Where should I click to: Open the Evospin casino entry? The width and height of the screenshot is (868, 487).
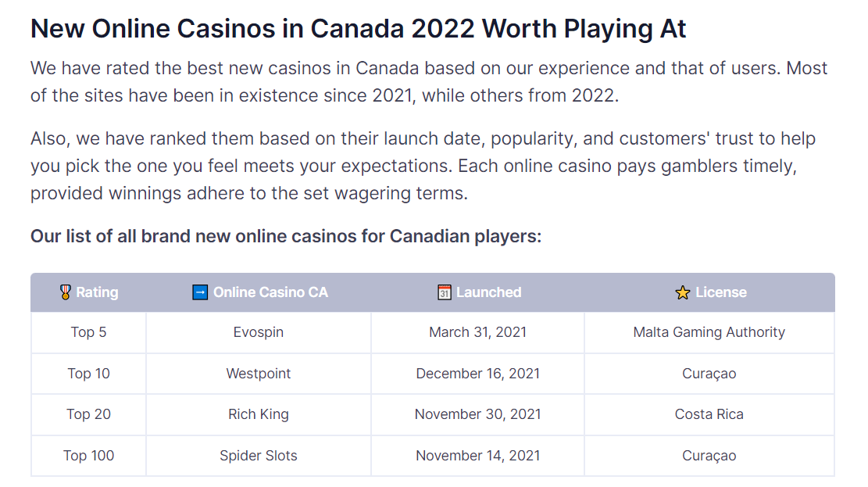coord(259,332)
